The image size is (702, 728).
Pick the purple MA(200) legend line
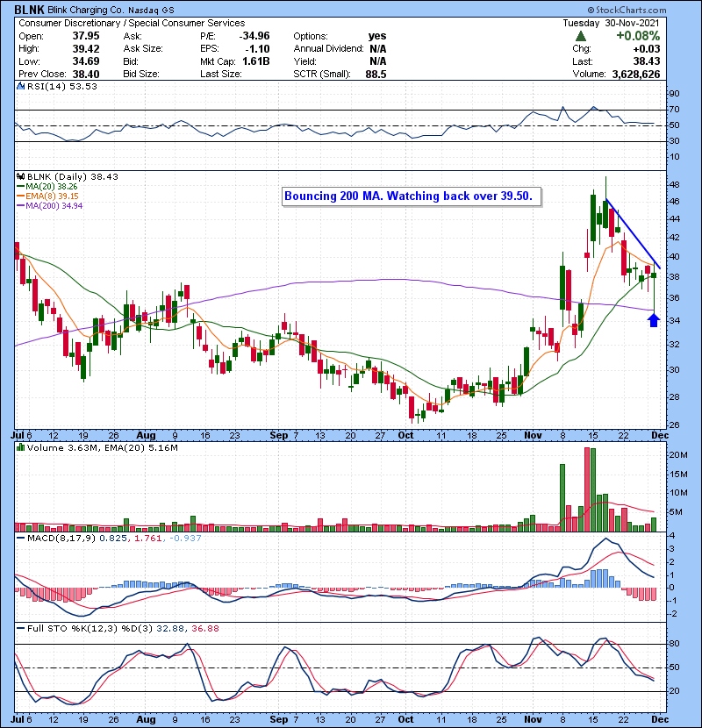tap(20, 205)
